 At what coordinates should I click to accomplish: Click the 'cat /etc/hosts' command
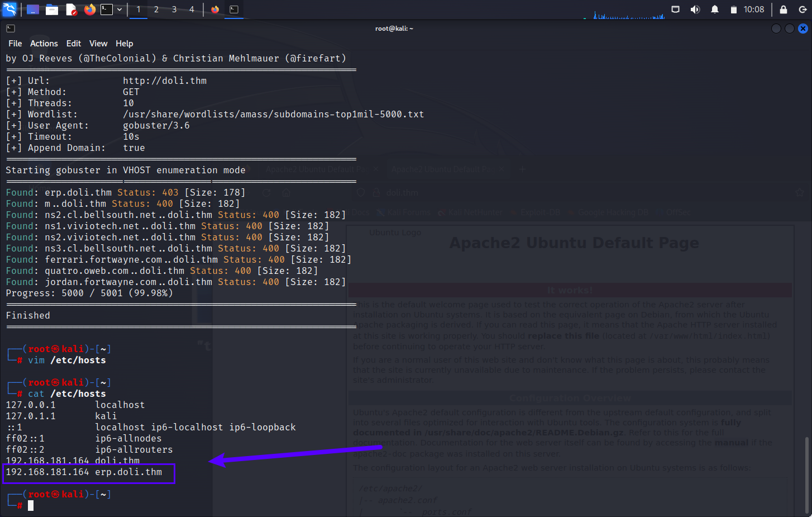(67, 393)
